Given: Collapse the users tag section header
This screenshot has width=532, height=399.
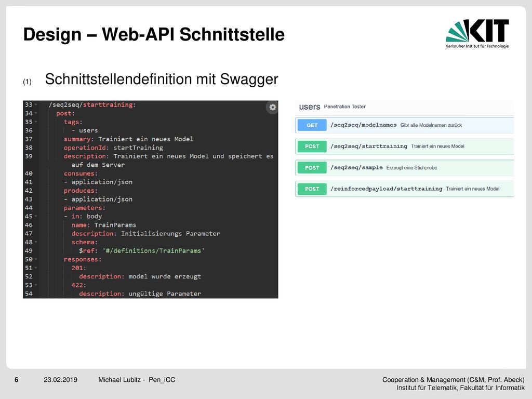Looking at the screenshot, I should coord(404,107).
